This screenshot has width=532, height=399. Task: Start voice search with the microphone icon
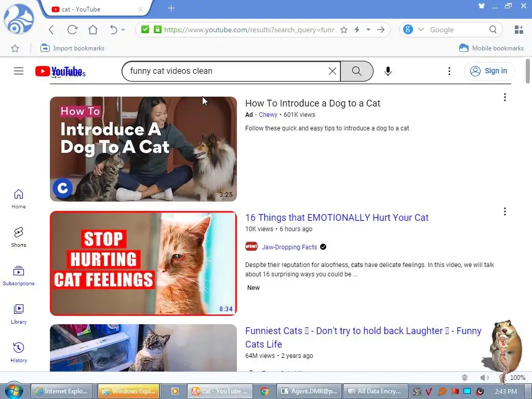[388, 71]
